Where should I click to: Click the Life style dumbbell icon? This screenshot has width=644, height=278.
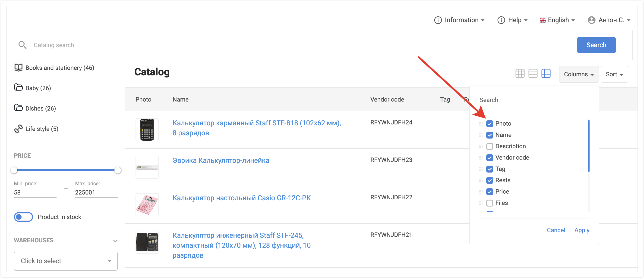(18, 129)
